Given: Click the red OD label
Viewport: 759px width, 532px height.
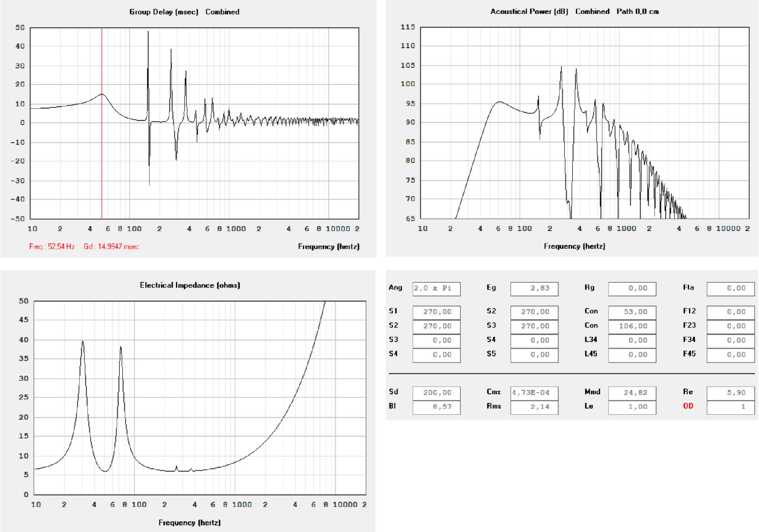Looking at the screenshot, I should tap(688, 406).
